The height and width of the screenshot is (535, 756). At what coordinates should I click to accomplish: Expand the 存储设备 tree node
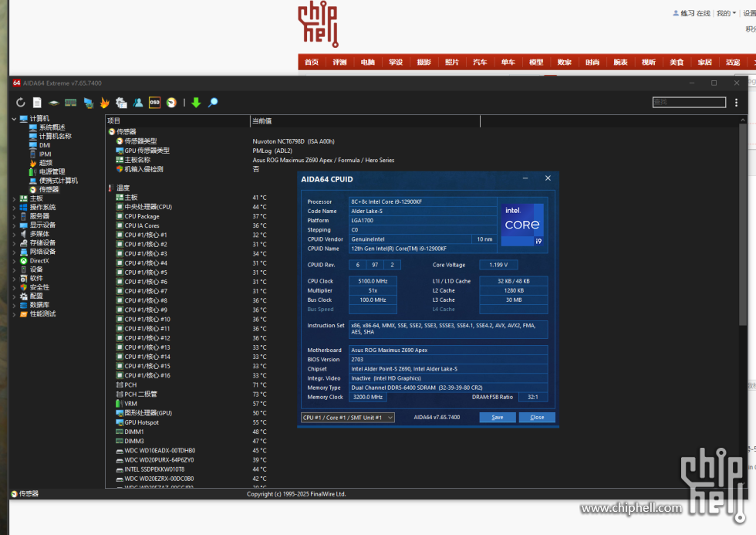(14, 243)
